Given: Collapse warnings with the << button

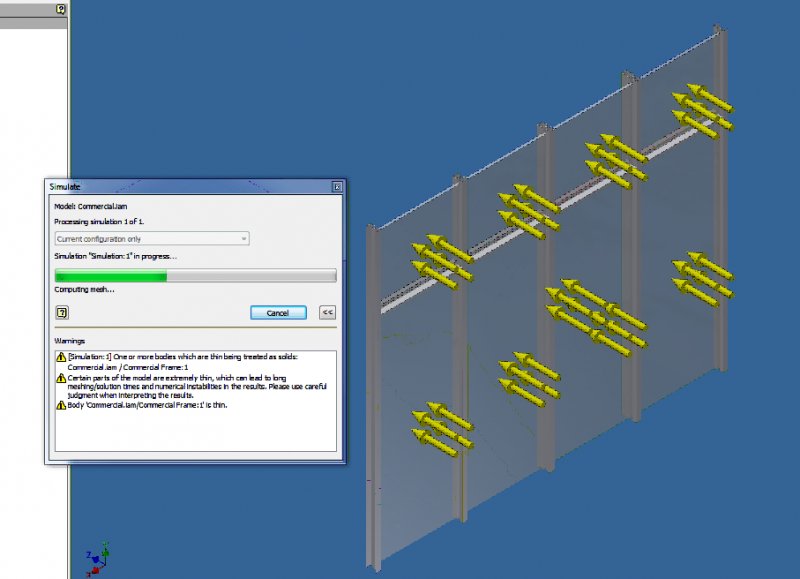Looking at the screenshot, I should 328,312.
